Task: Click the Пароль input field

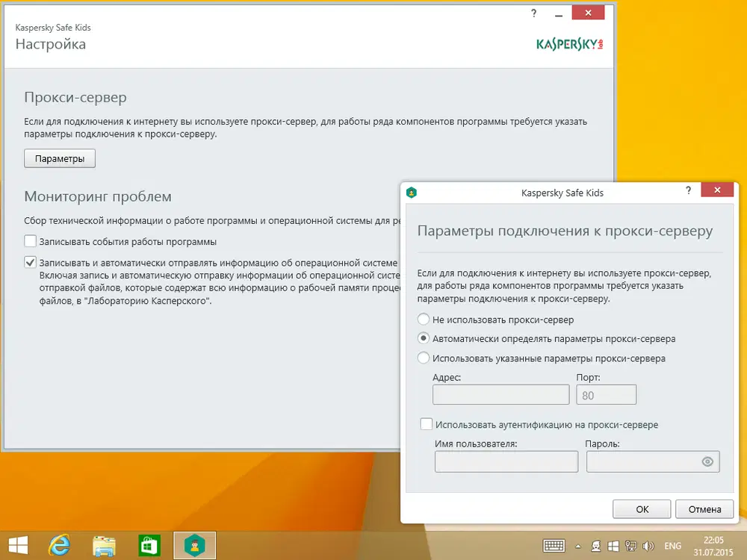Action: pyautogui.click(x=653, y=461)
